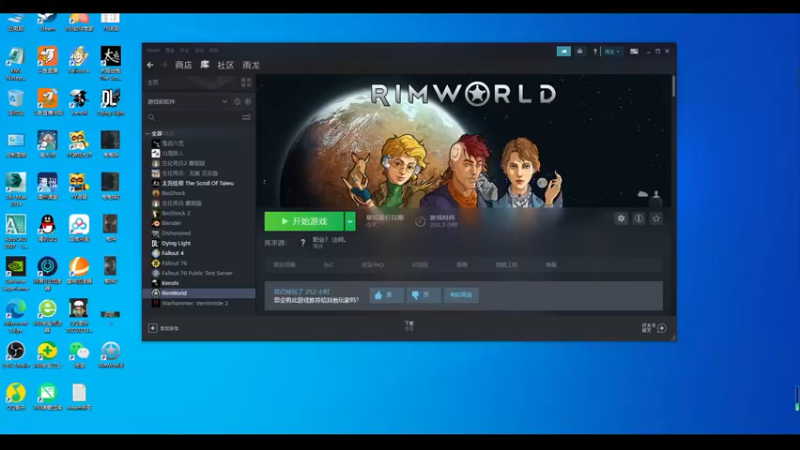The image size is (800, 450).
Task: Collapse the 全部 category in the library list
Action: click(x=148, y=134)
